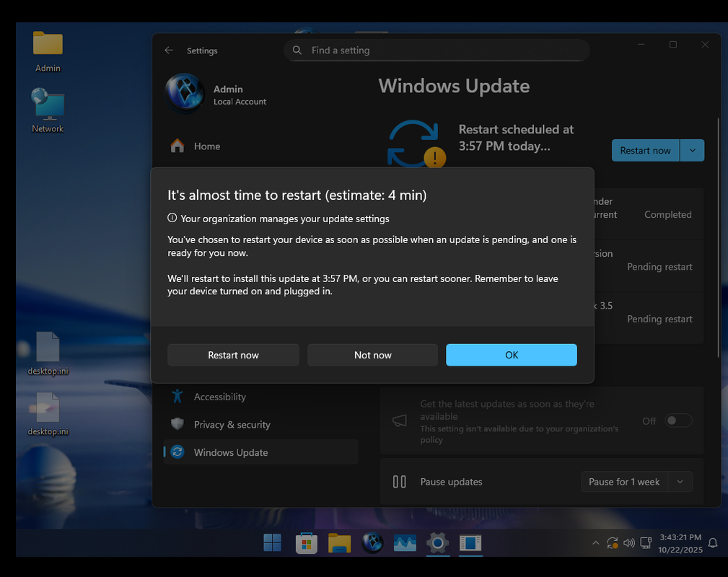Open the Windows Start menu
728x577 pixels.
pos(273,542)
